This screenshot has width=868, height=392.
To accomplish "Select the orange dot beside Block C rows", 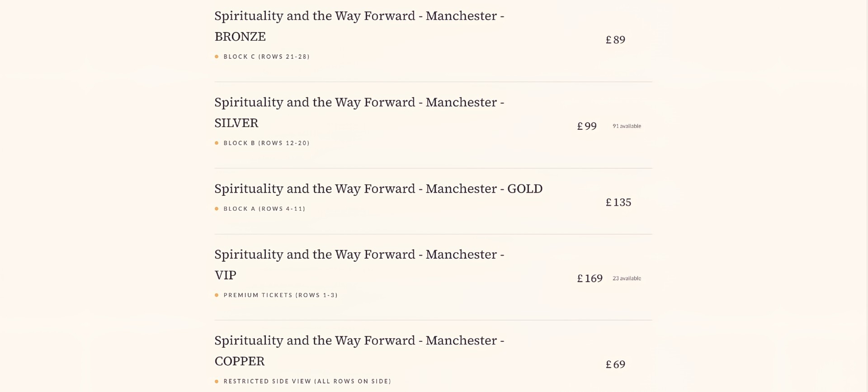I will (x=217, y=57).
